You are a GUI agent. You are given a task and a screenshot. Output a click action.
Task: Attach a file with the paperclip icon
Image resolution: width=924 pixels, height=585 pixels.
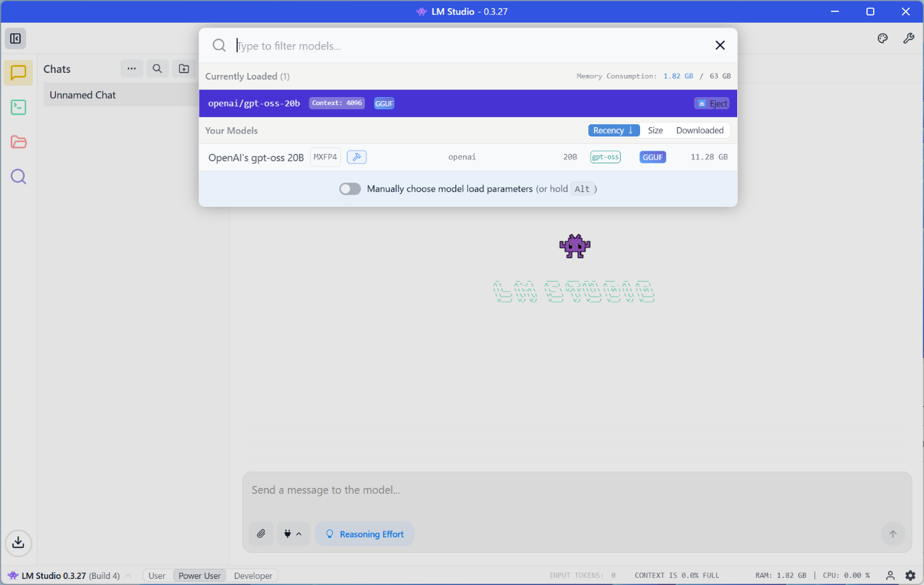coord(261,534)
